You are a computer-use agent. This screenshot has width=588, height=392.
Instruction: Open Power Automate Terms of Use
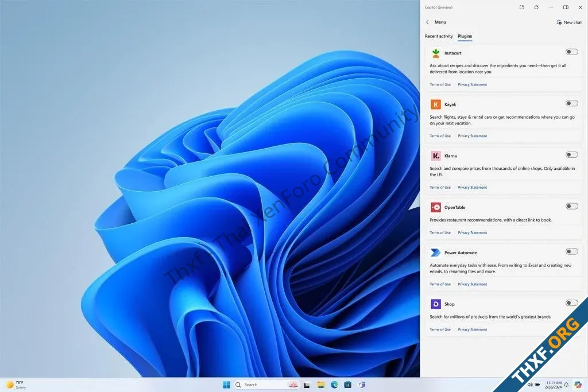440,284
